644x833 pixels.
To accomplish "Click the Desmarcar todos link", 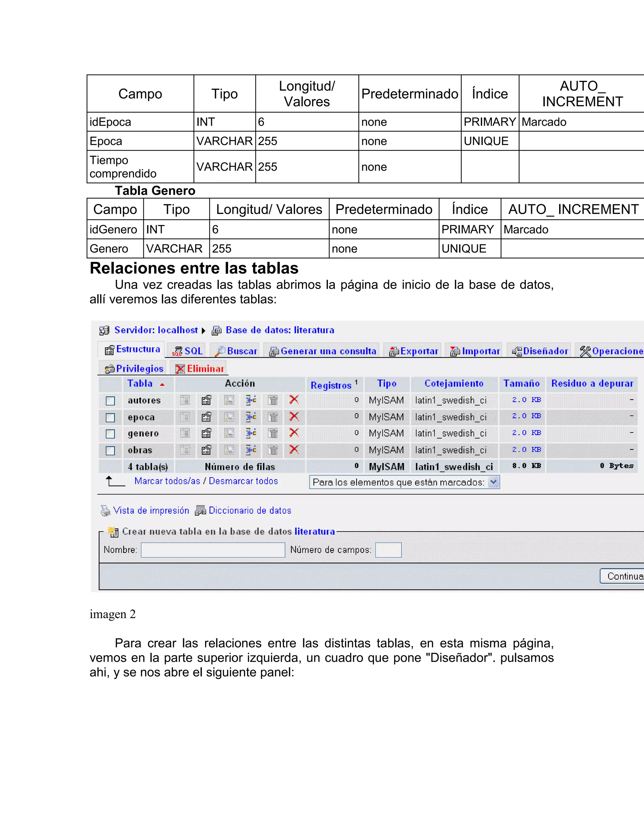I will pyautogui.click(x=243, y=481).
